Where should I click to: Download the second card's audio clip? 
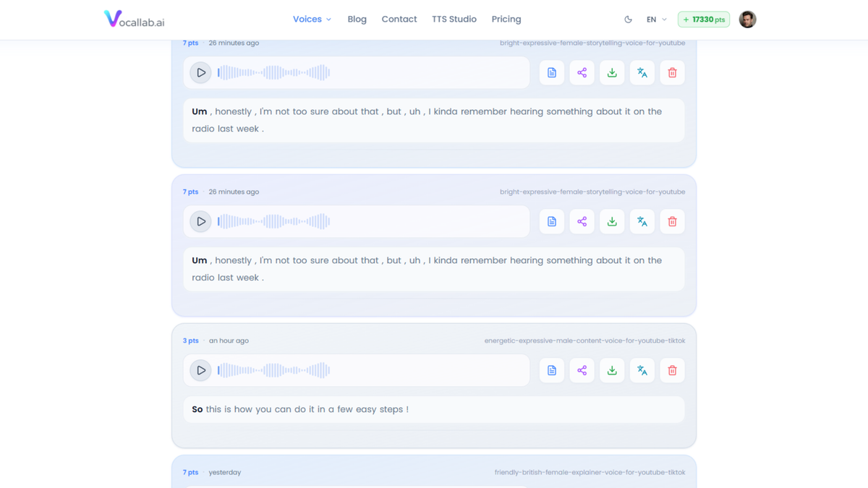(612, 221)
